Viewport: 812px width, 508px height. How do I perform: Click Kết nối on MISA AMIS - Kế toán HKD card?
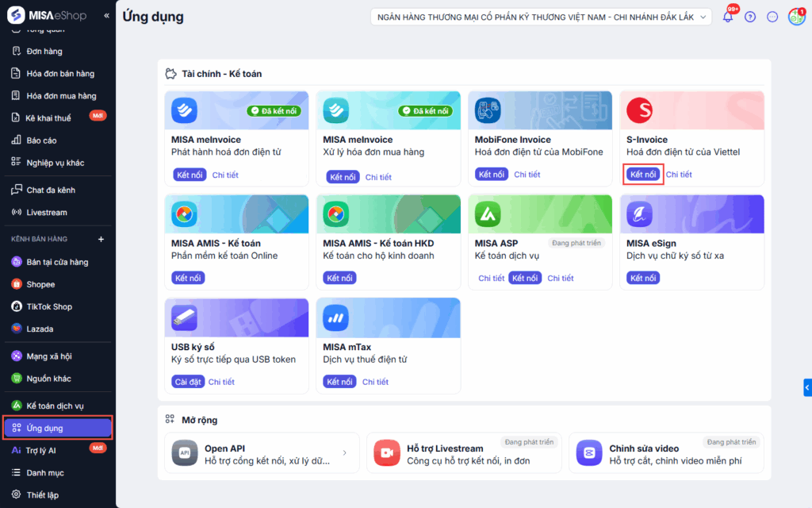tap(339, 279)
